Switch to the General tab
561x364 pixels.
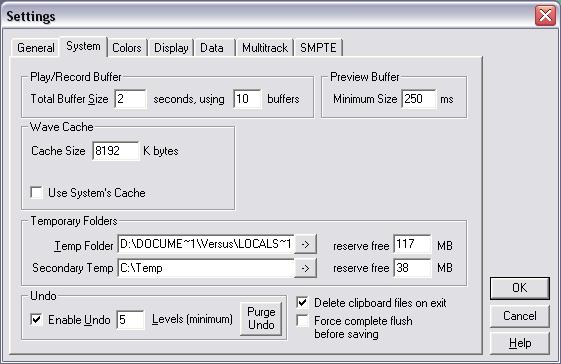coord(35,48)
